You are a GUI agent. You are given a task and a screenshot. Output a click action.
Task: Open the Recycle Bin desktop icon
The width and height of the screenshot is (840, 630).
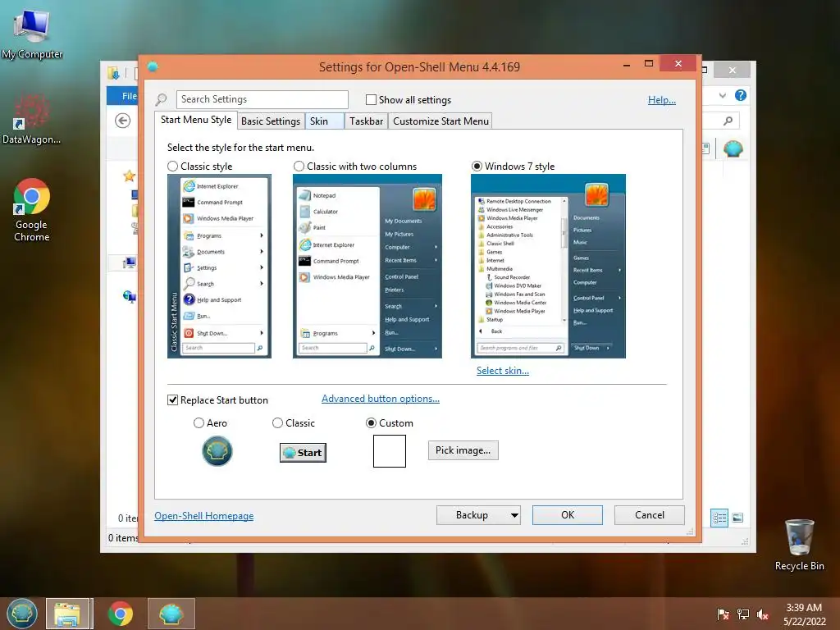[799, 545]
